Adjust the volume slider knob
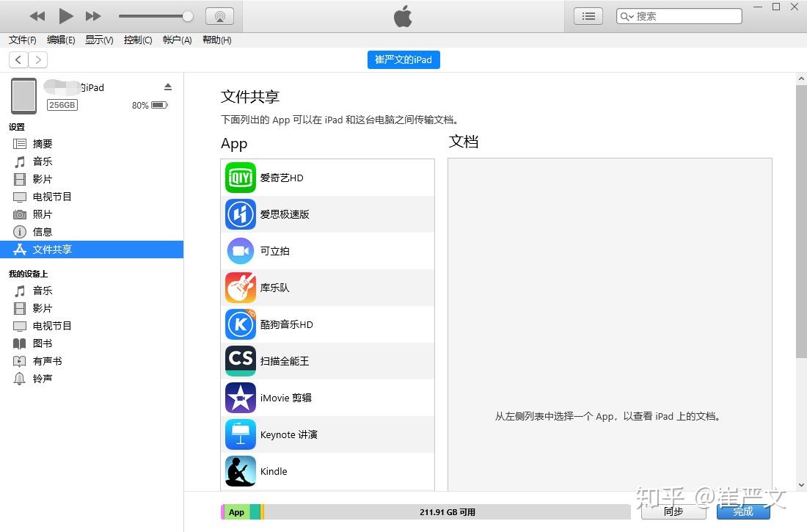Image resolution: width=807 pixels, height=532 pixels. click(x=188, y=16)
